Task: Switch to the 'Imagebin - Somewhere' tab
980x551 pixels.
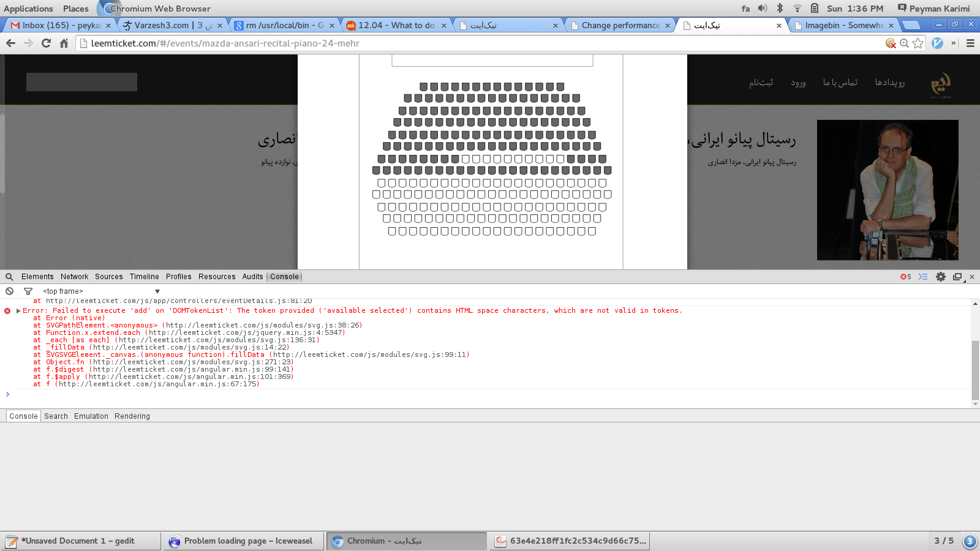Action: pyautogui.click(x=844, y=25)
